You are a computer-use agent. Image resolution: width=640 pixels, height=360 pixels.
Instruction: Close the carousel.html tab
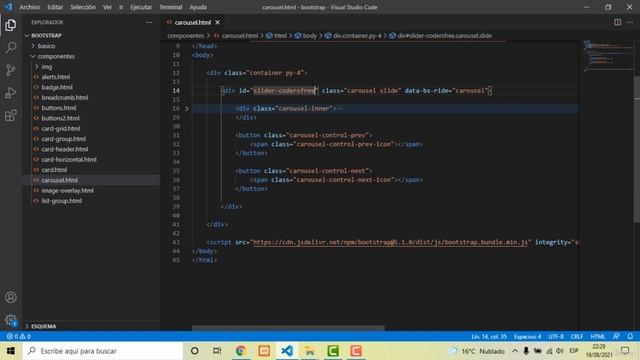218,22
